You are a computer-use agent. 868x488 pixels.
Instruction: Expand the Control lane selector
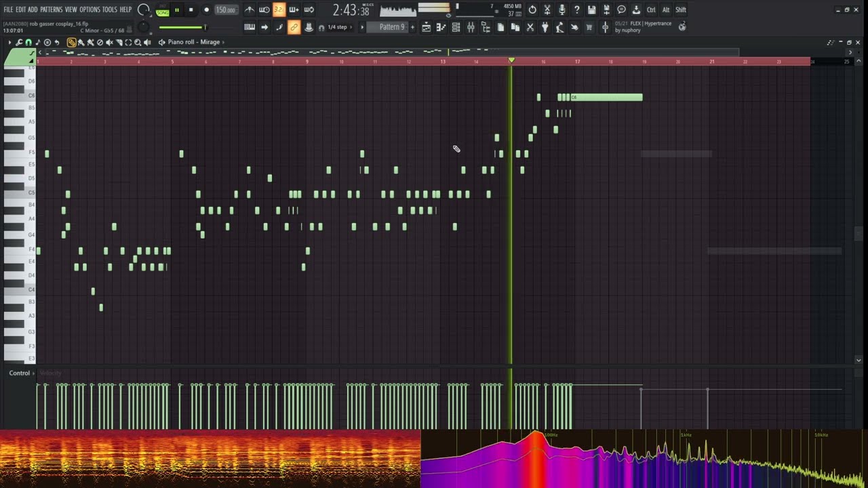21,373
